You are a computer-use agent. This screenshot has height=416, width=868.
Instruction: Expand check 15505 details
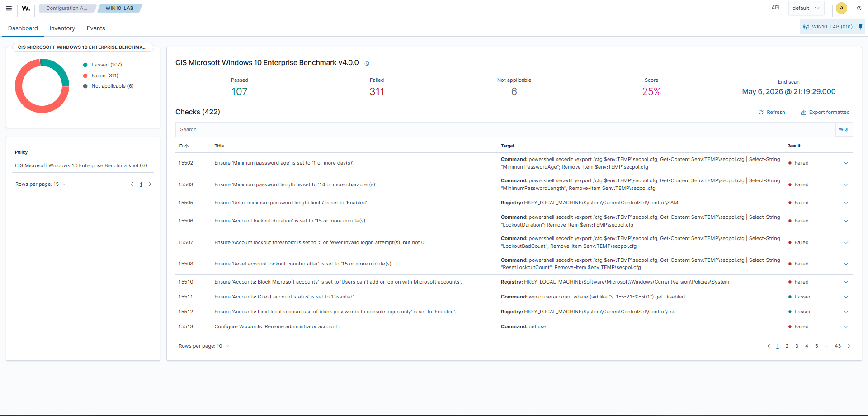click(846, 203)
